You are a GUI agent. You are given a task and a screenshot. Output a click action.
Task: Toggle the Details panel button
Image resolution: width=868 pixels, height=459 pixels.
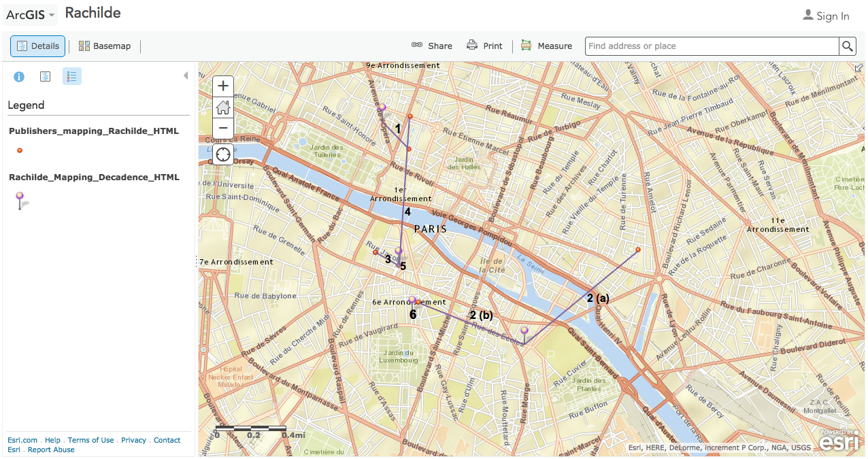tap(38, 46)
